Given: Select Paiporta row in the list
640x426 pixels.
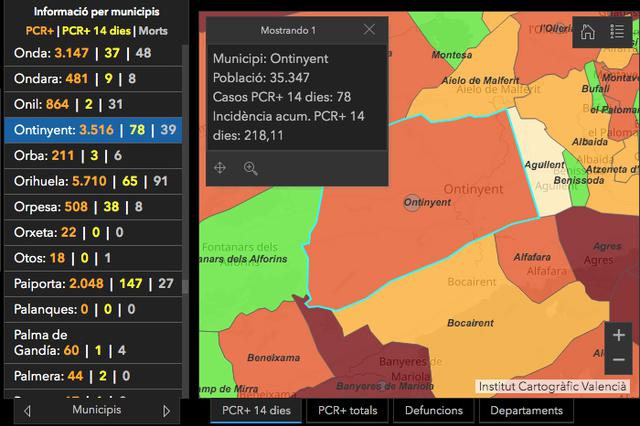Looking at the screenshot, I should pos(92,284).
